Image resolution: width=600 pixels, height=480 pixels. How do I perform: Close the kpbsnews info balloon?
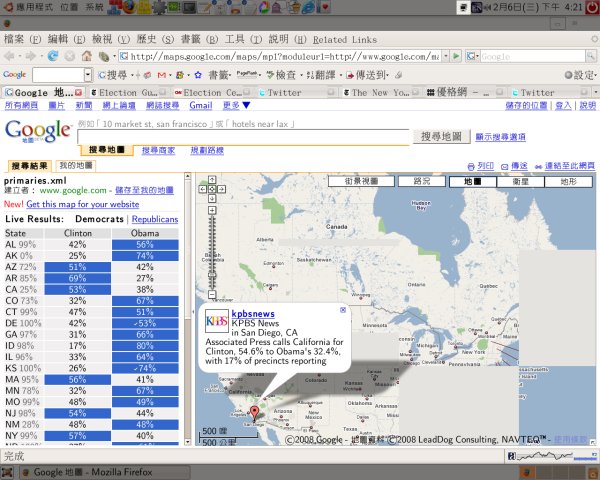click(x=343, y=310)
